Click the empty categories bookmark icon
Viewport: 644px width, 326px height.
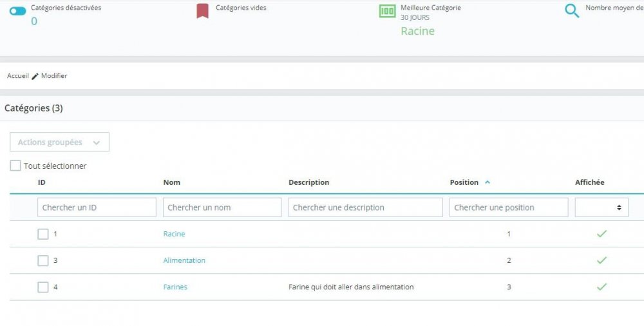point(203,11)
